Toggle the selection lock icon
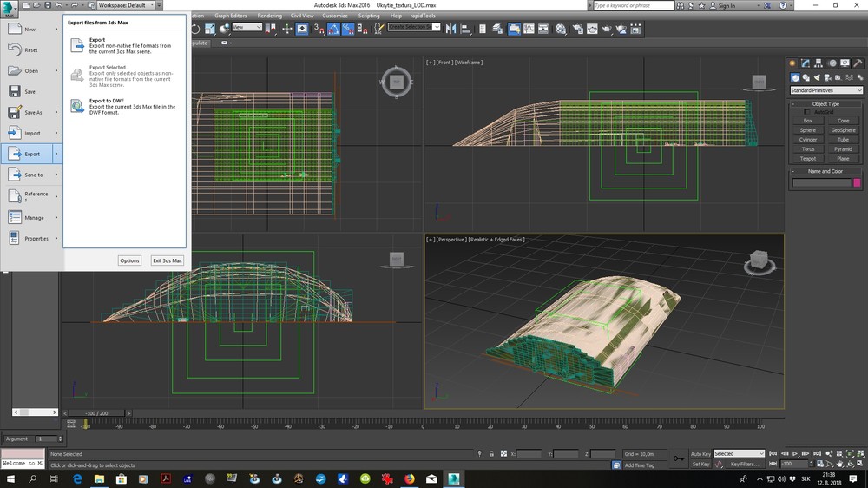The width and height of the screenshot is (868, 488). tap(492, 453)
